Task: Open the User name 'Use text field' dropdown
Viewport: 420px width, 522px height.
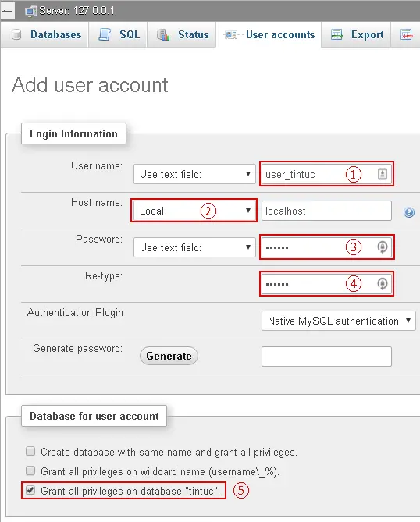Action: (194, 174)
